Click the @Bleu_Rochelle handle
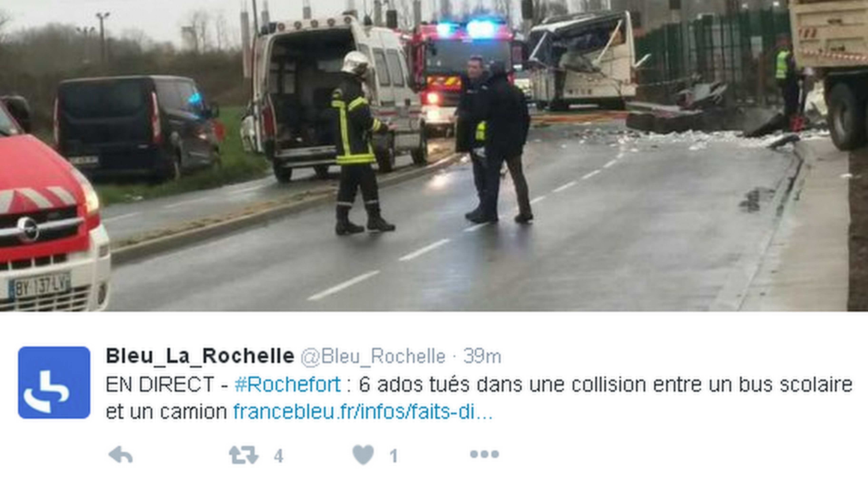 pos(373,356)
